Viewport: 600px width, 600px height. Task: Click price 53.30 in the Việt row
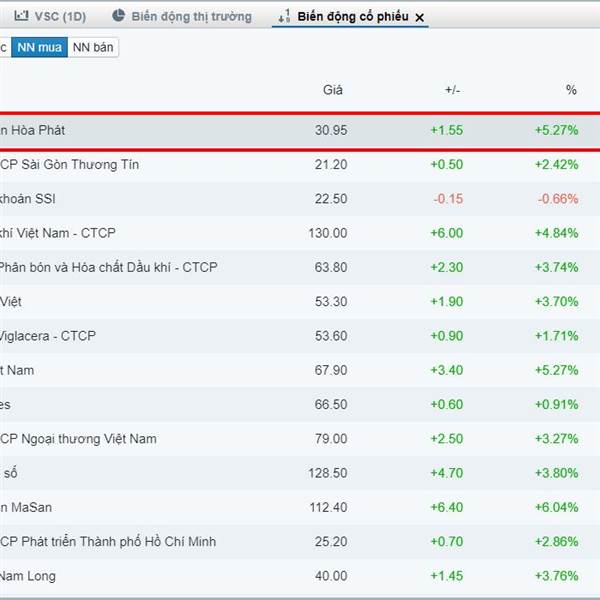pyautogui.click(x=331, y=302)
